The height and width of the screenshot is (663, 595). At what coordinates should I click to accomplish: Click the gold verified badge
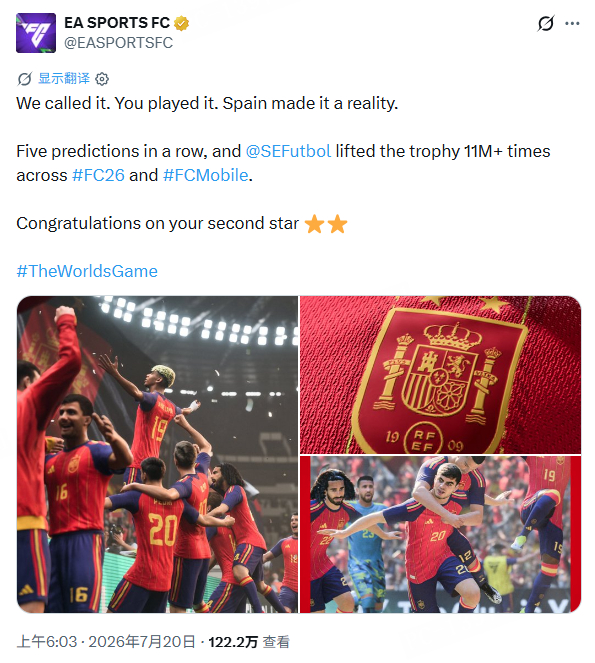click(181, 23)
